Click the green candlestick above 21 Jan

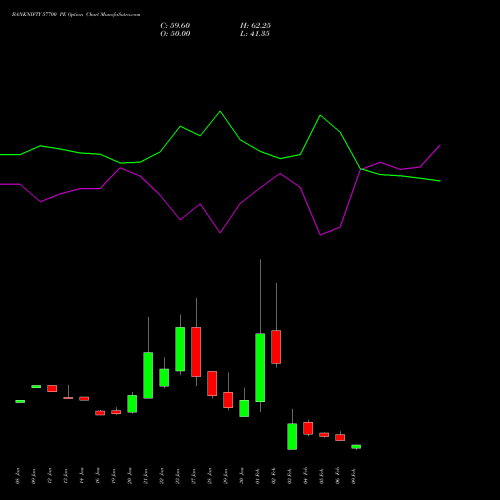coord(148,375)
